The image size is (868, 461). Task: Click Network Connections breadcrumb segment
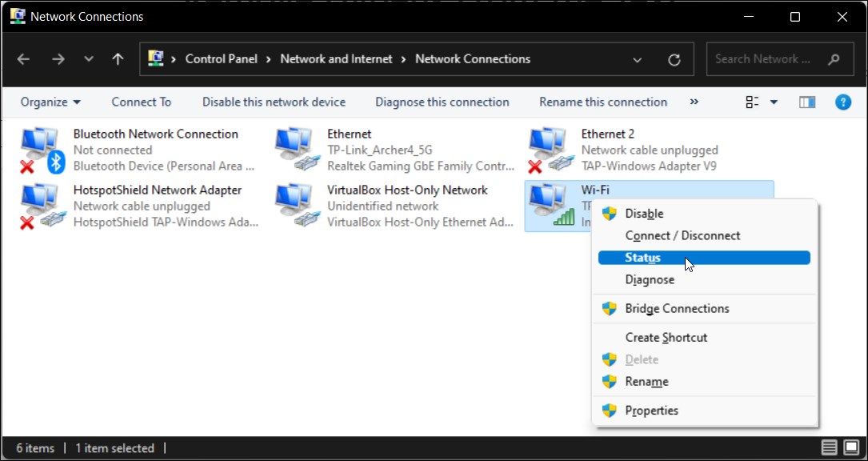(473, 58)
